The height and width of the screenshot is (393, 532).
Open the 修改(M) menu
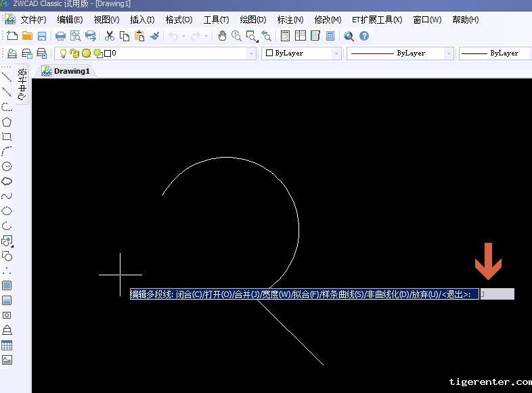328,20
